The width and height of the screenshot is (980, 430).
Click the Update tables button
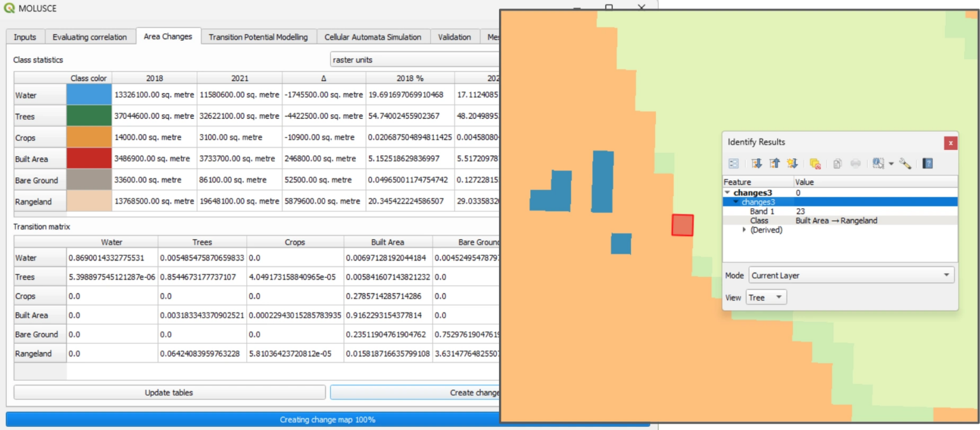click(169, 392)
